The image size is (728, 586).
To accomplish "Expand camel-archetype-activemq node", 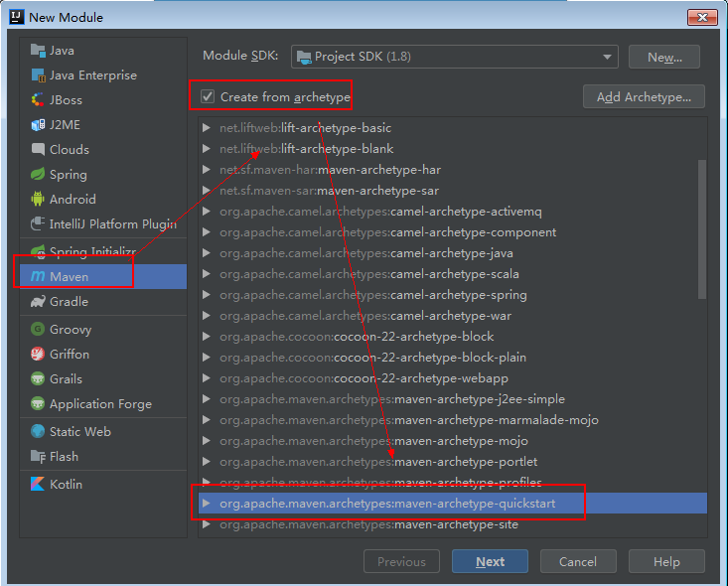I will tap(207, 212).
